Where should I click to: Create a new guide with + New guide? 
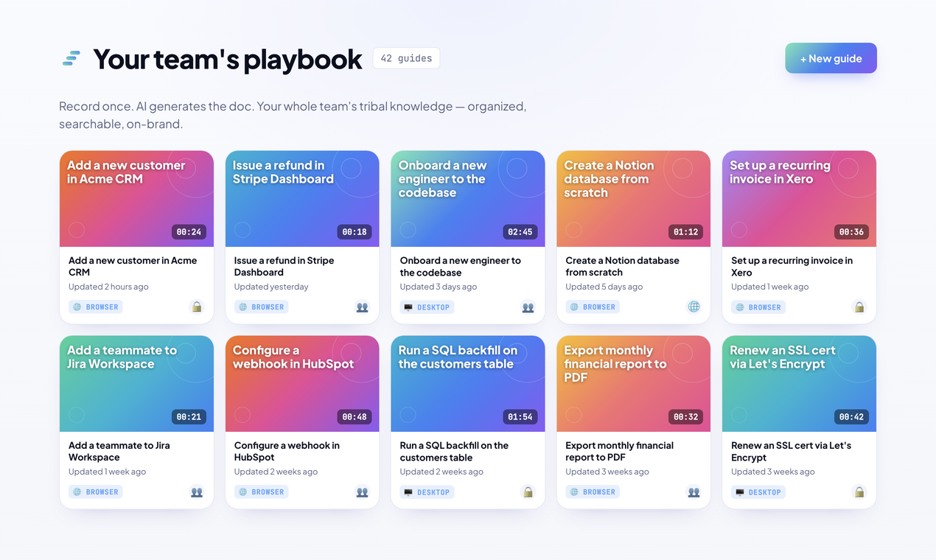click(x=831, y=58)
